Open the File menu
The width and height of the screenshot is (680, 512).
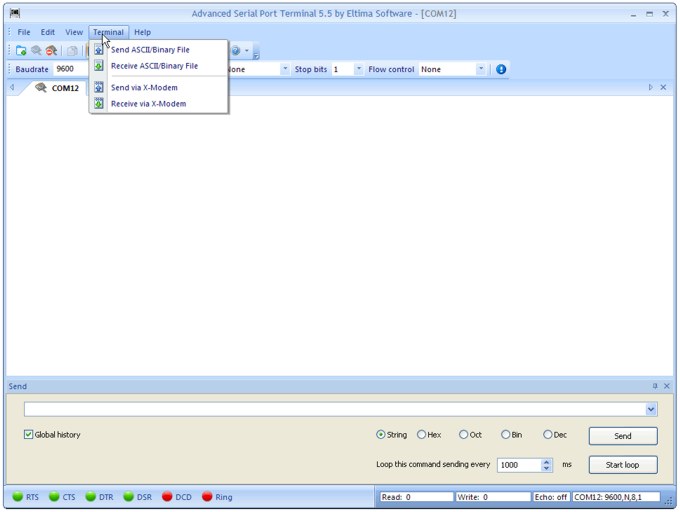24,32
